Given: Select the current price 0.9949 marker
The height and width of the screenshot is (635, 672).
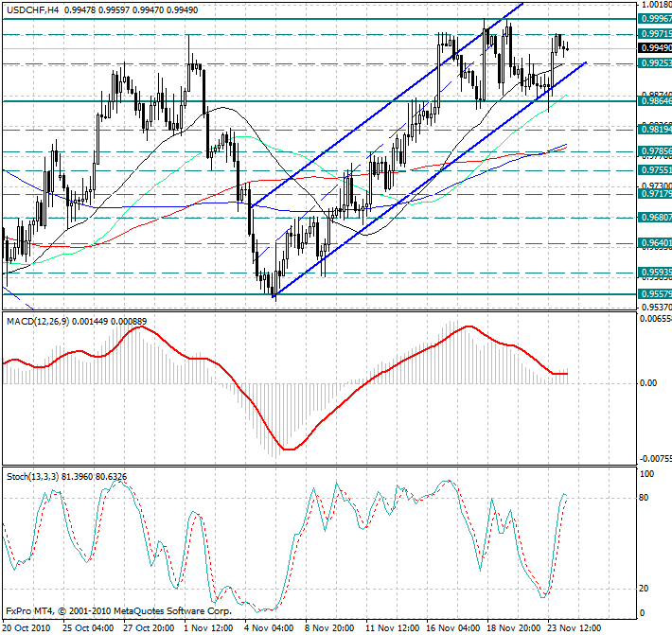Looking at the screenshot, I should [654, 47].
